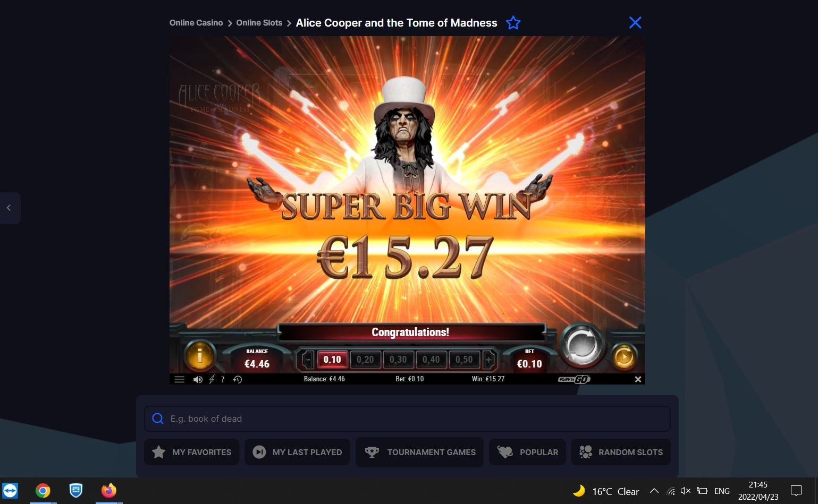The width and height of the screenshot is (818, 504).
Task: Open the hamburger menu in game bar
Action: click(179, 379)
